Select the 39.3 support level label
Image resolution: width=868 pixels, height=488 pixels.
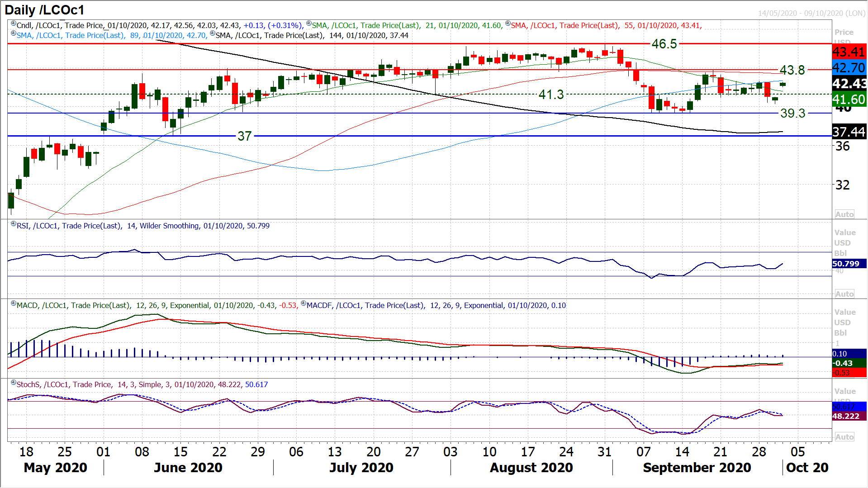point(792,114)
